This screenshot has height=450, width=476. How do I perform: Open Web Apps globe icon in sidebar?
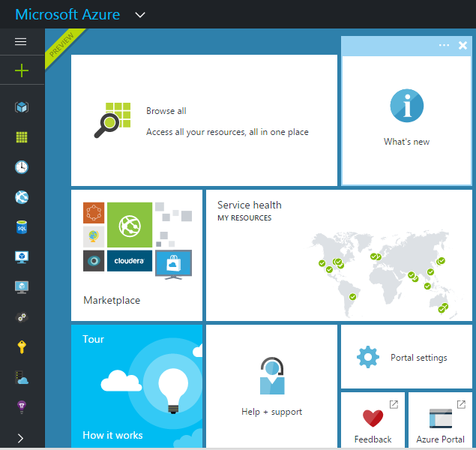(22, 197)
